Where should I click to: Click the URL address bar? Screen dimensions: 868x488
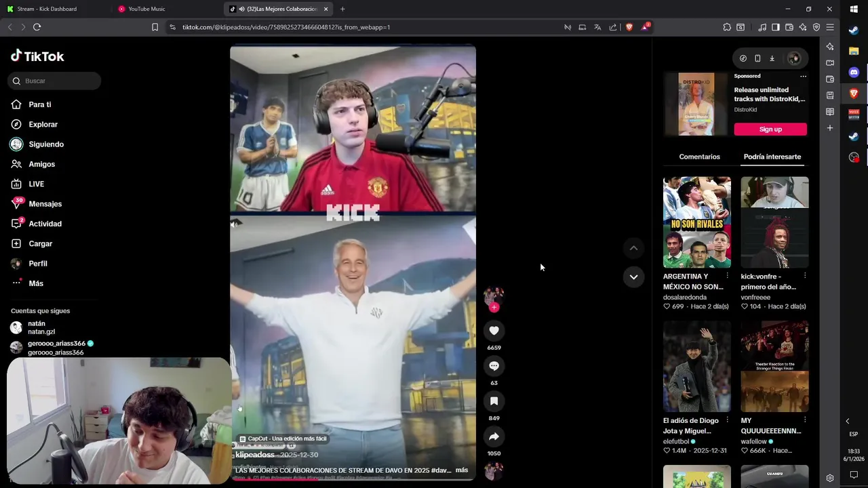point(366,27)
